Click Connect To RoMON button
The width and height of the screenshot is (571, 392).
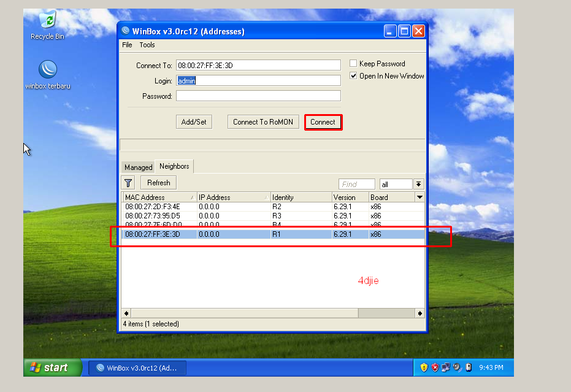pos(263,122)
